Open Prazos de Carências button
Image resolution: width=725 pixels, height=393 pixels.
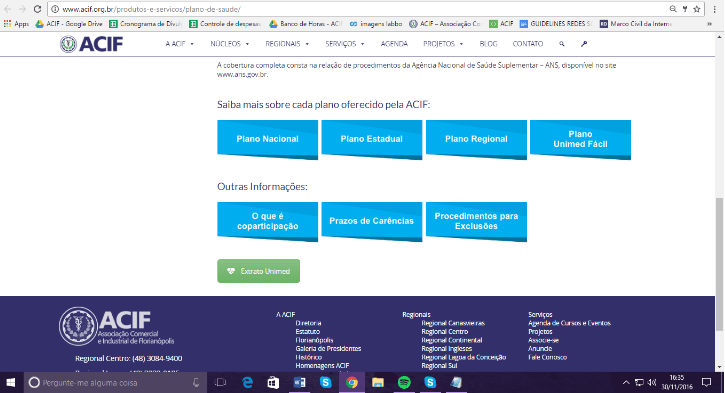point(371,221)
